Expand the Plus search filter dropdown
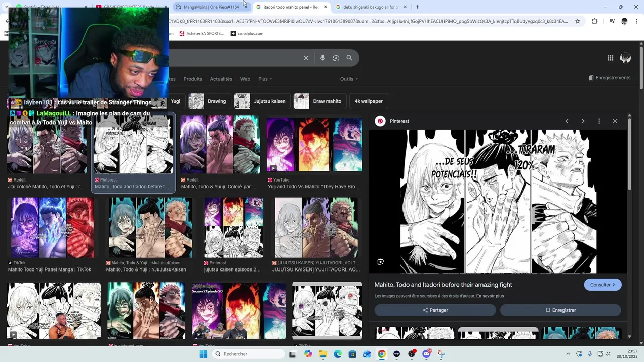Screen dimensions: 644x362 265,79
